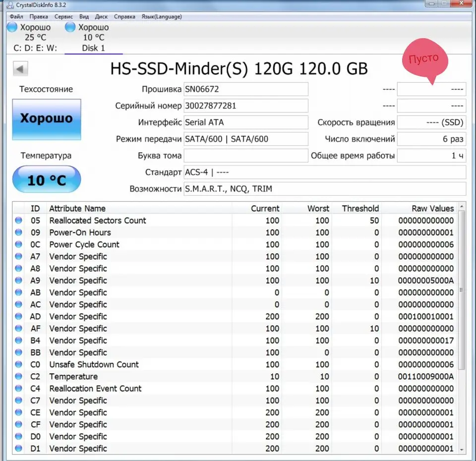The height and width of the screenshot is (461, 476).
Task: Click the Интерфейс field Serial ATA
Action: pyautogui.click(x=245, y=122)
